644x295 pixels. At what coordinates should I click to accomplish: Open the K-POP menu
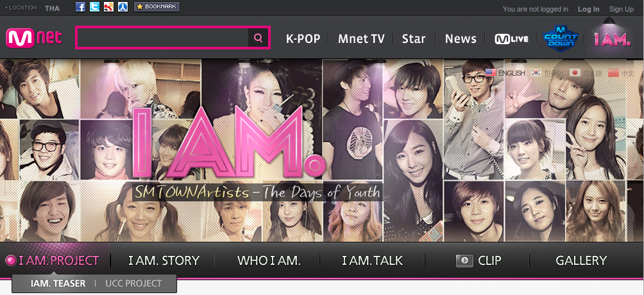(303, 38)
